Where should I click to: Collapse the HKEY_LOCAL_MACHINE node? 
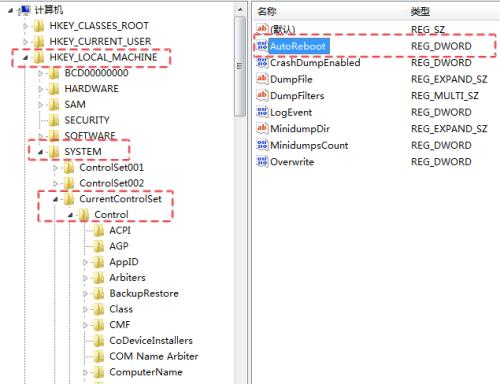[25, 57]
